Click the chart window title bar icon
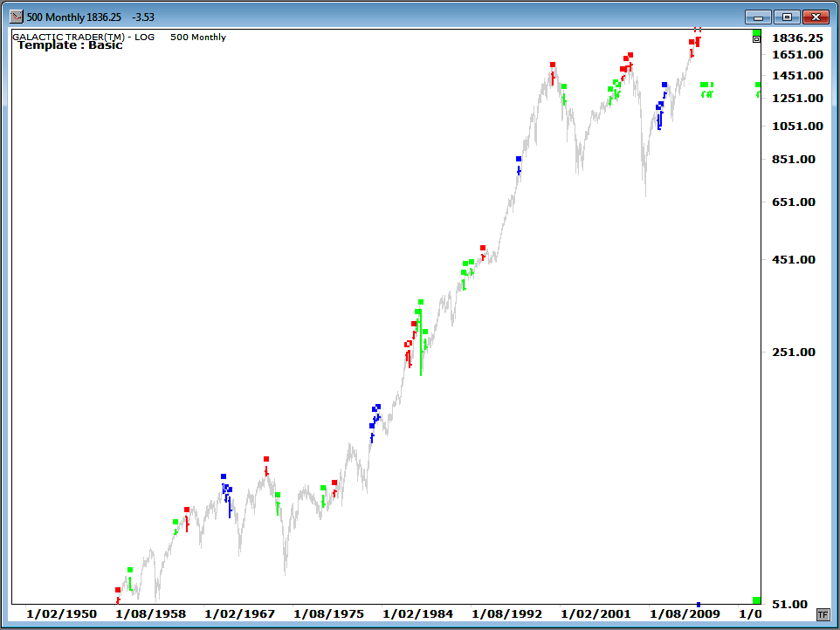This screenshot has height=630, width=840. pyautogui.click(x=17, y=17)
